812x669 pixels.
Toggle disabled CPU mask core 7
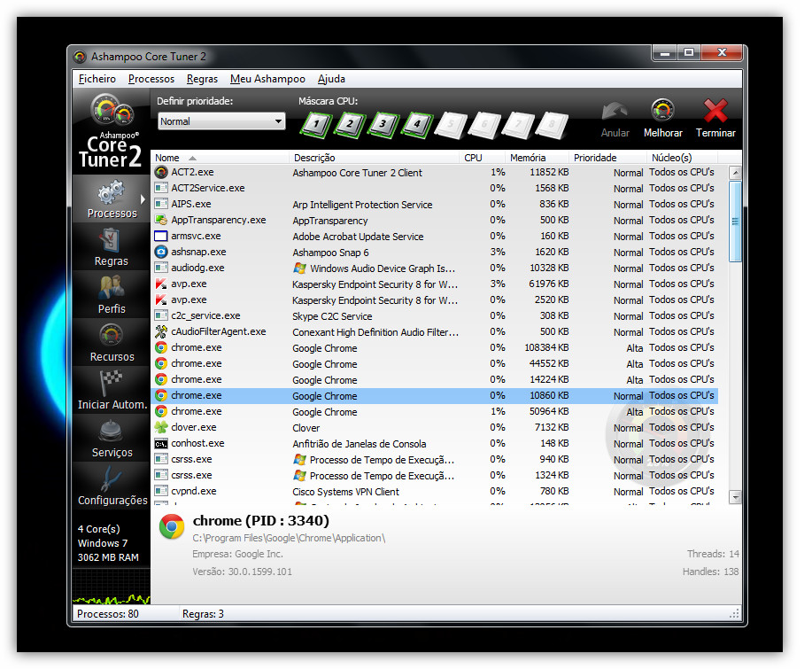click(518, 125)
